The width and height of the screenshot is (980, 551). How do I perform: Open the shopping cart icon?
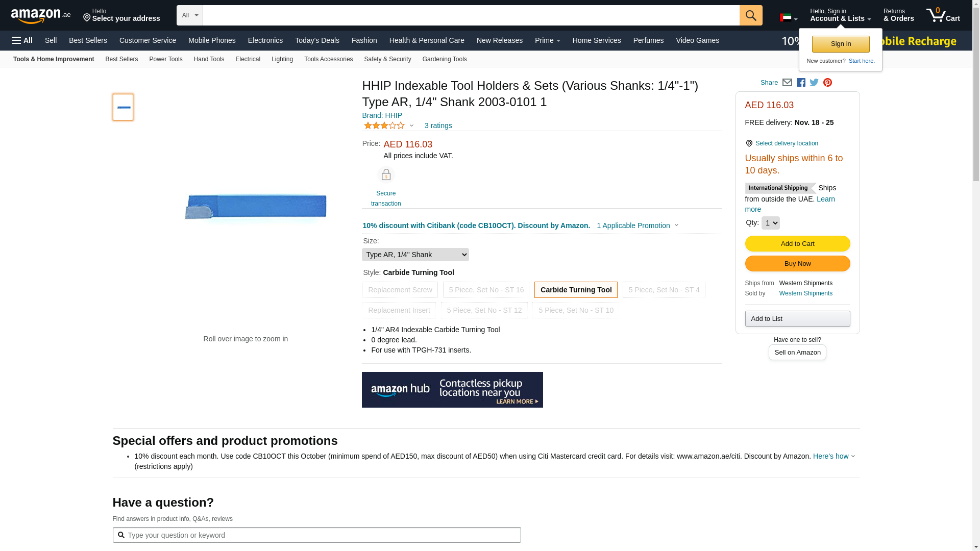point(943,15)
